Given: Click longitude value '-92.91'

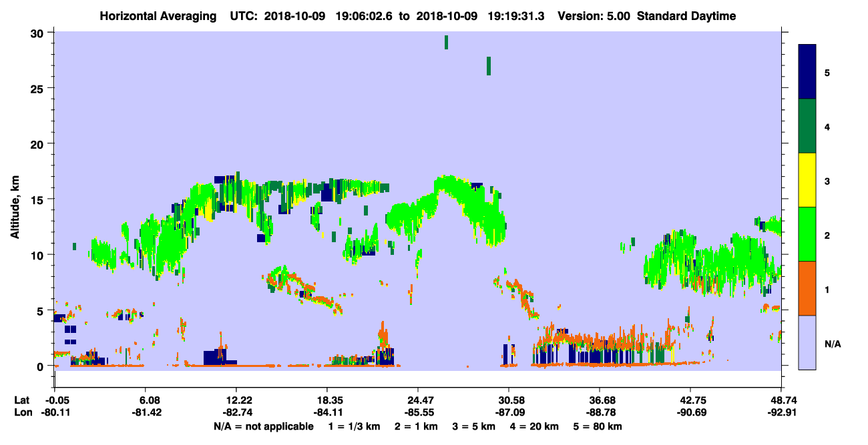Looking at the screenshot, I should [x=781, y=413].
